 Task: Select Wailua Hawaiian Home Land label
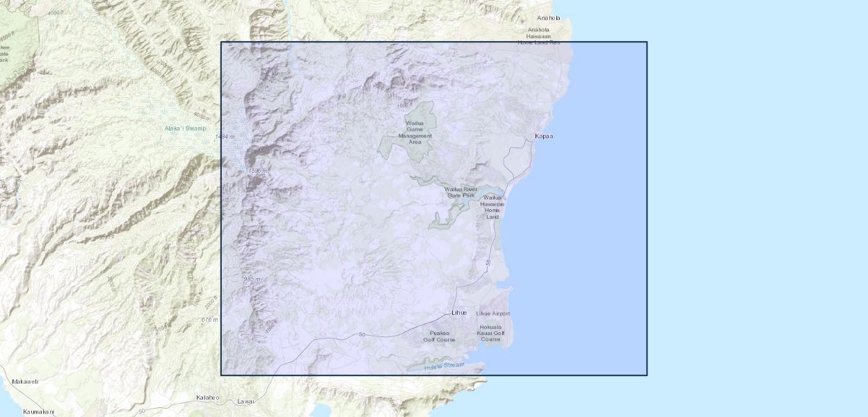492,207
